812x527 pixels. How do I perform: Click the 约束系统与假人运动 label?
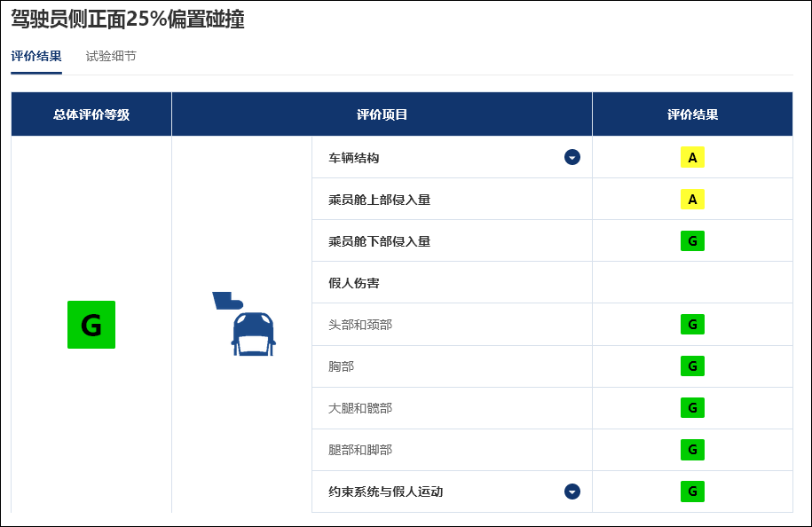pyautogui.click(x=386, y=492)
